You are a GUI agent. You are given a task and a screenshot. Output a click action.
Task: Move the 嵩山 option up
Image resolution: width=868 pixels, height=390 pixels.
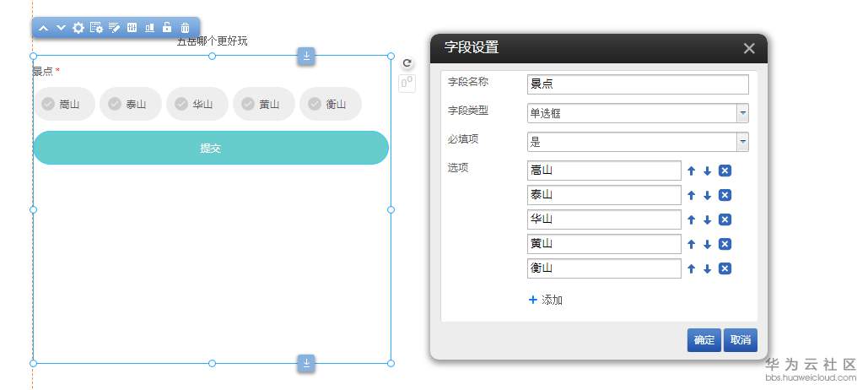(691, 171)
